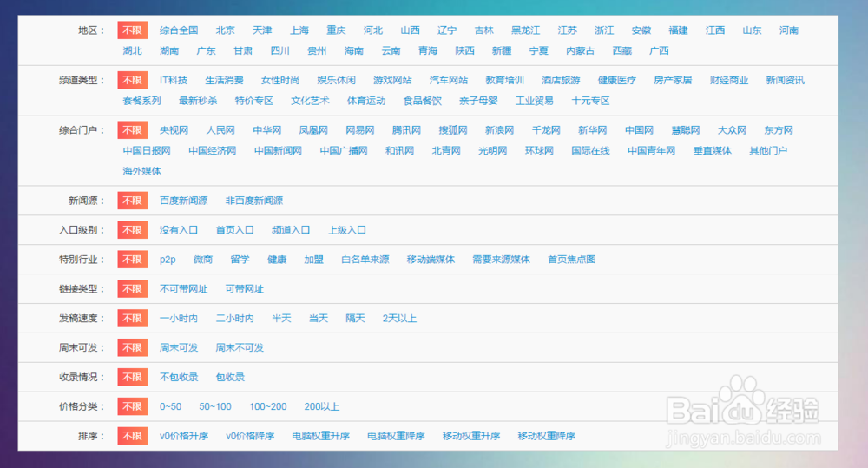The width and height of the screenshot is (868, 468).
Task: Filter by 新浪网 portal
Action: [x=499, y=130]
